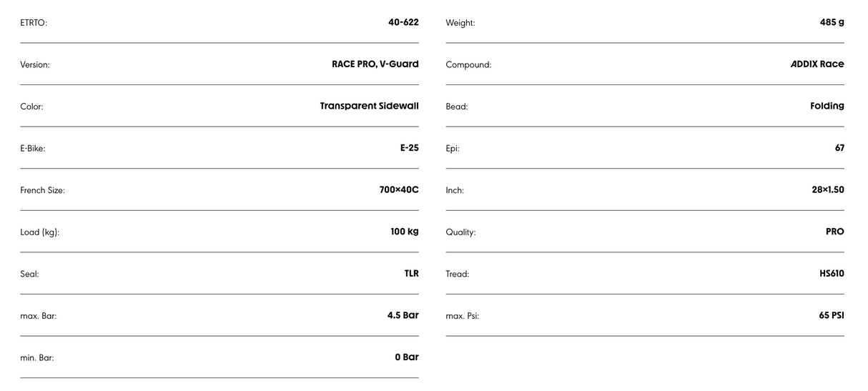This screenshot has width=868, height=391.
Task: Select the Bead value Folding
Action: coord(827,106)
